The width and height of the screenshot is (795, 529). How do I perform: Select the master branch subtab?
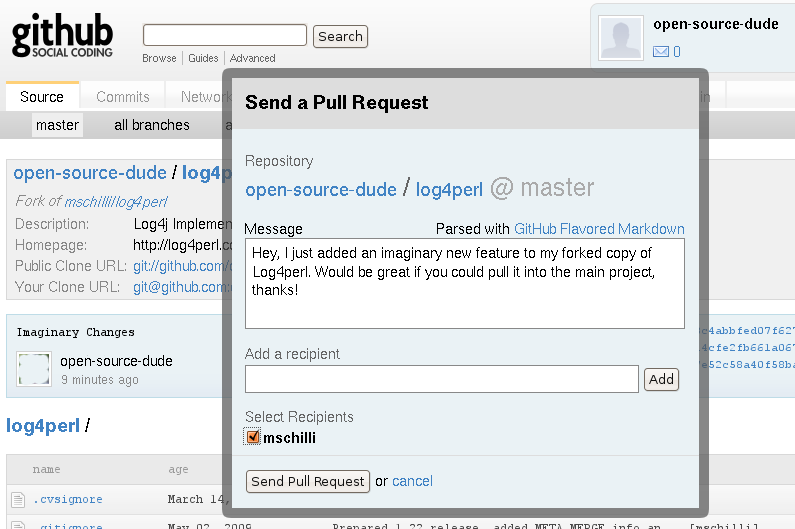coord(57,125)
